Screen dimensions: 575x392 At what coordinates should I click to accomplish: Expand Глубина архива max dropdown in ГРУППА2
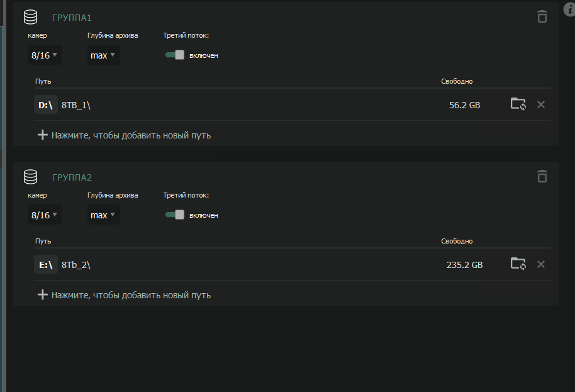103,215
